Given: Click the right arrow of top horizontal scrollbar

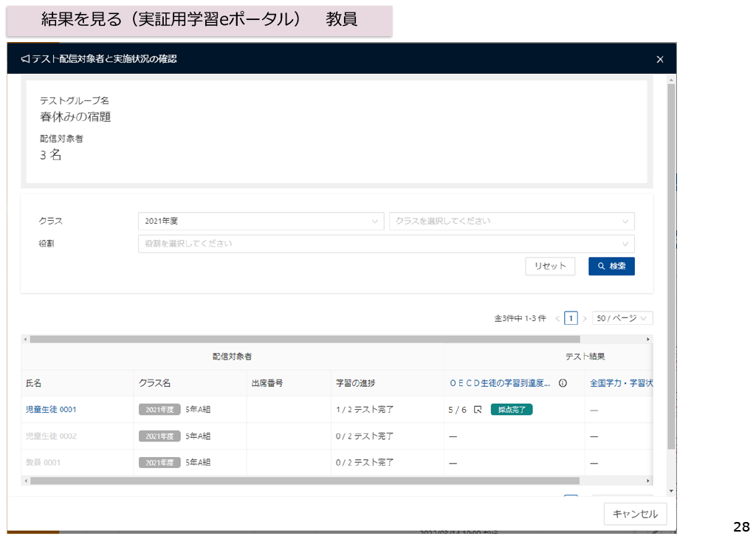Looking at the screenshot, I should pyautogui.click(x=648, y=340).
